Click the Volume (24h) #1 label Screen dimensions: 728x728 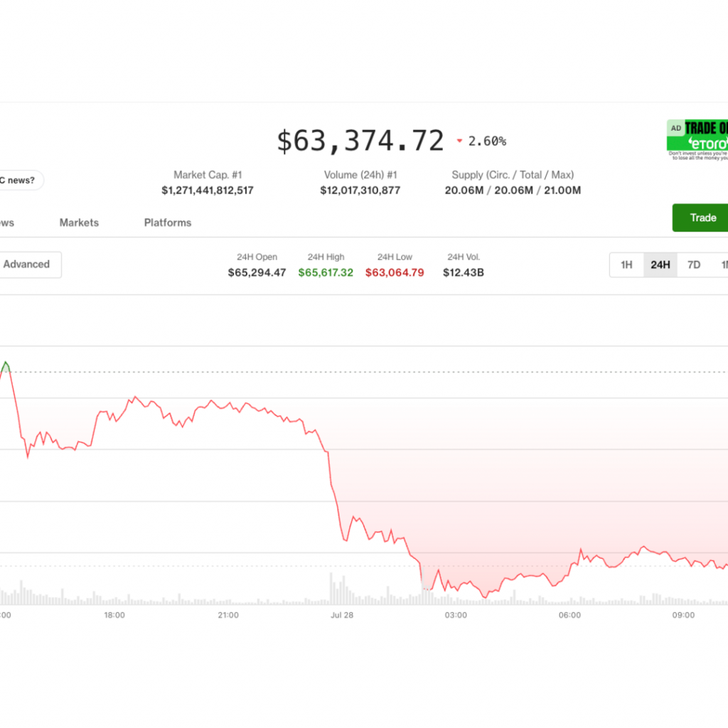[x=360, y=175]
